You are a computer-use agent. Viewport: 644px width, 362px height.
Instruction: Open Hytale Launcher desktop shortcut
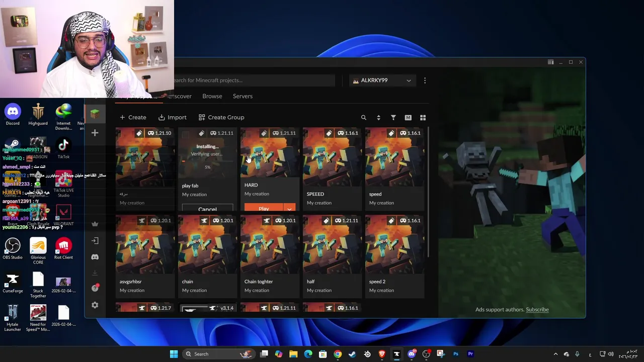(13, 318)
